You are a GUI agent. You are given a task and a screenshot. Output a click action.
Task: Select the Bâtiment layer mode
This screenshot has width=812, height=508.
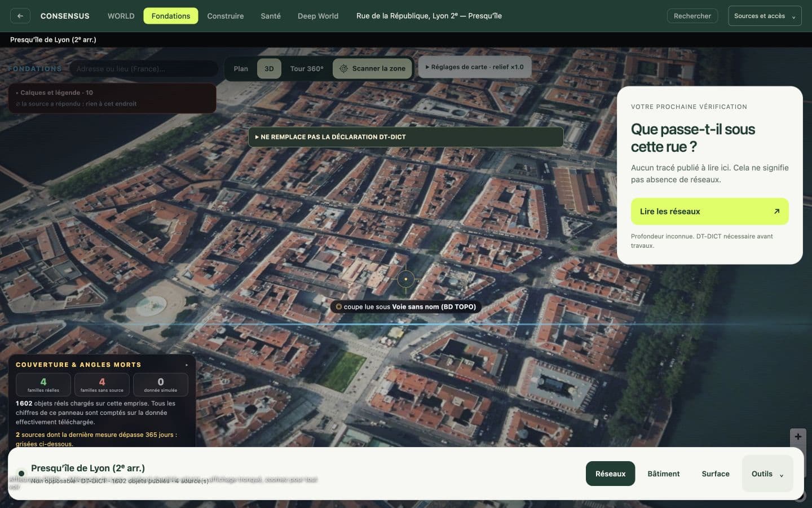coord(663,474)
